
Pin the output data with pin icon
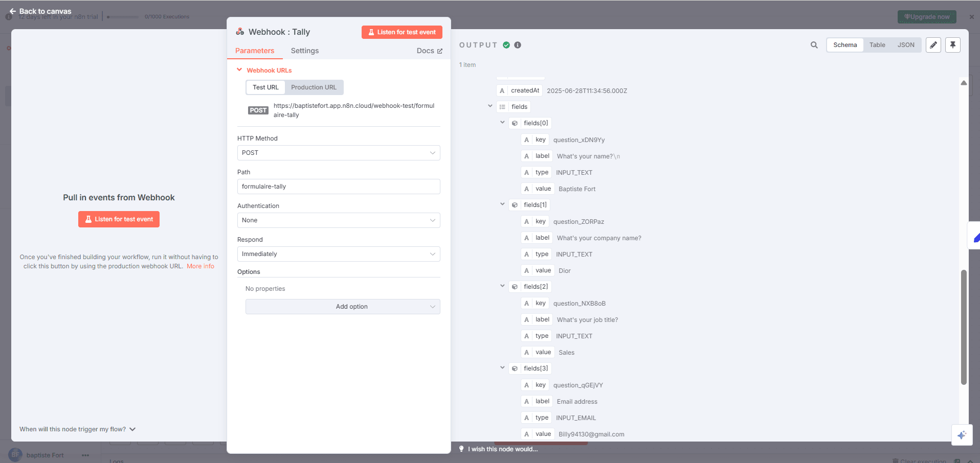[x=953, y=45]
